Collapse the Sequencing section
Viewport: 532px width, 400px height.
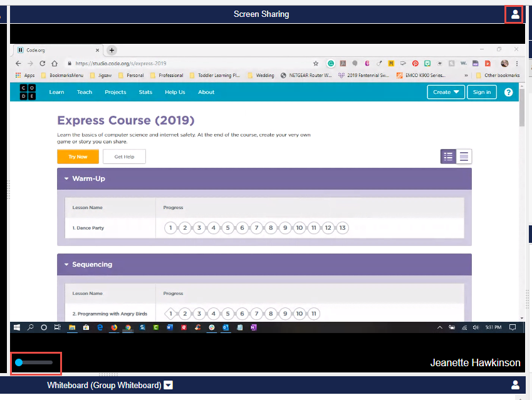click(66, 265)
